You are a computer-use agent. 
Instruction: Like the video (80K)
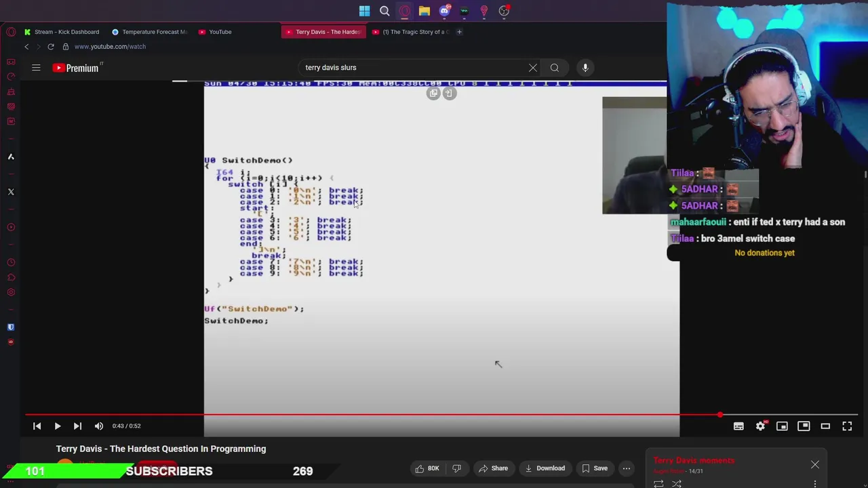[x=427, y=468]
